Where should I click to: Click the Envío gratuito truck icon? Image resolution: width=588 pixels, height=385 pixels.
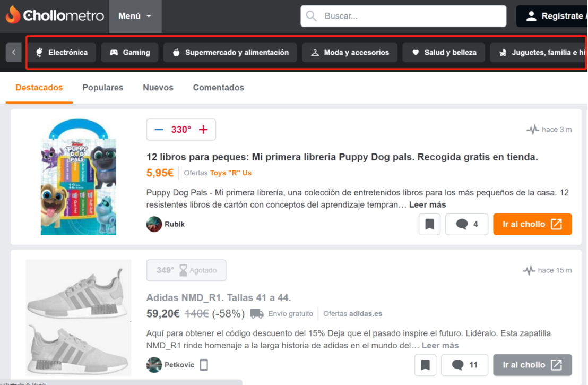click(x=256, y=314)
